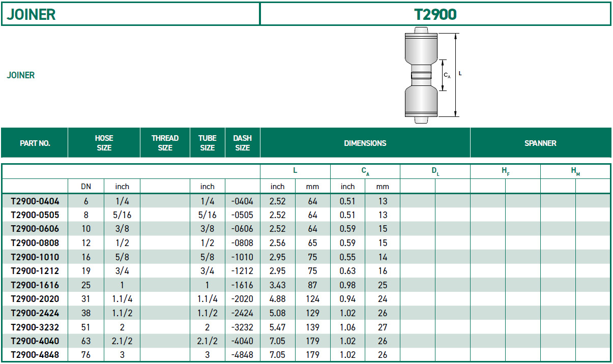Click dash size -4848 cell
Viewport: 613px width, 364px height.
coord(242,355)
